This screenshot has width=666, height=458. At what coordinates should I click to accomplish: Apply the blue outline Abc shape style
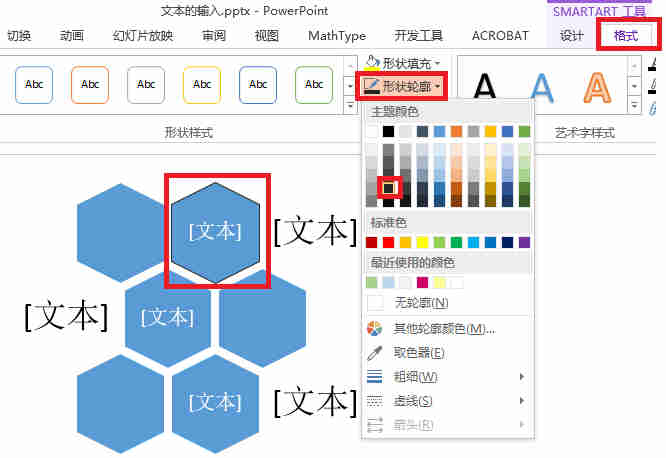tap(34, 85)
